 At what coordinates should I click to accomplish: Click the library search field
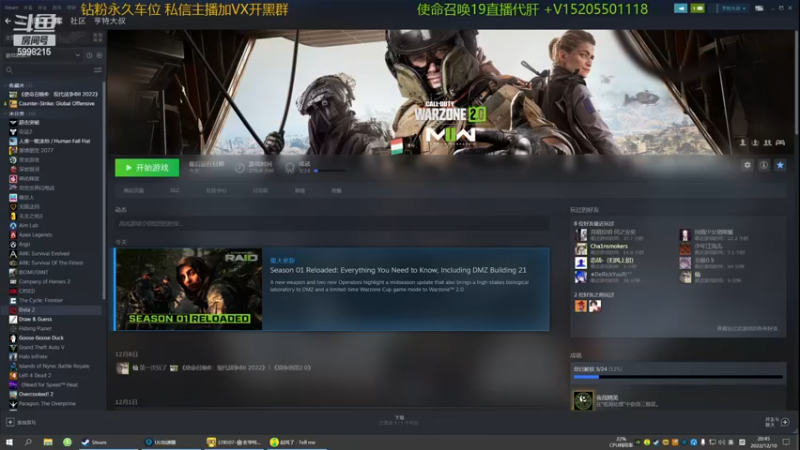click(x=47, y=70)
